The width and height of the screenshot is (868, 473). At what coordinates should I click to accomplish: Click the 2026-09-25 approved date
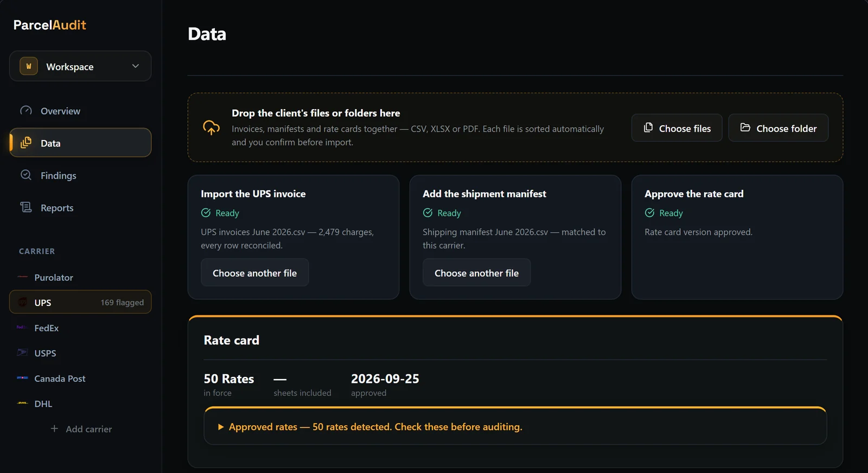coord(385,379)
